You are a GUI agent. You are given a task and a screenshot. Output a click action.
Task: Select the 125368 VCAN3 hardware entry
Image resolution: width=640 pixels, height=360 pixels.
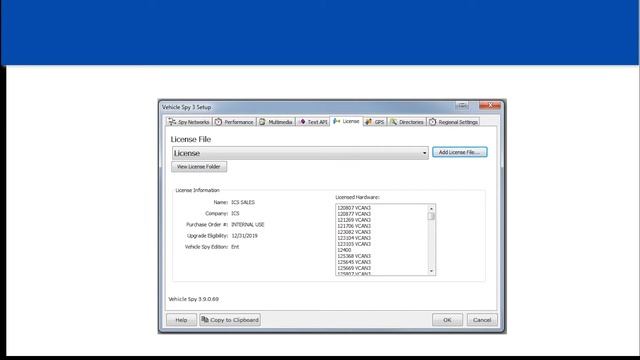[x=354, y=256]
